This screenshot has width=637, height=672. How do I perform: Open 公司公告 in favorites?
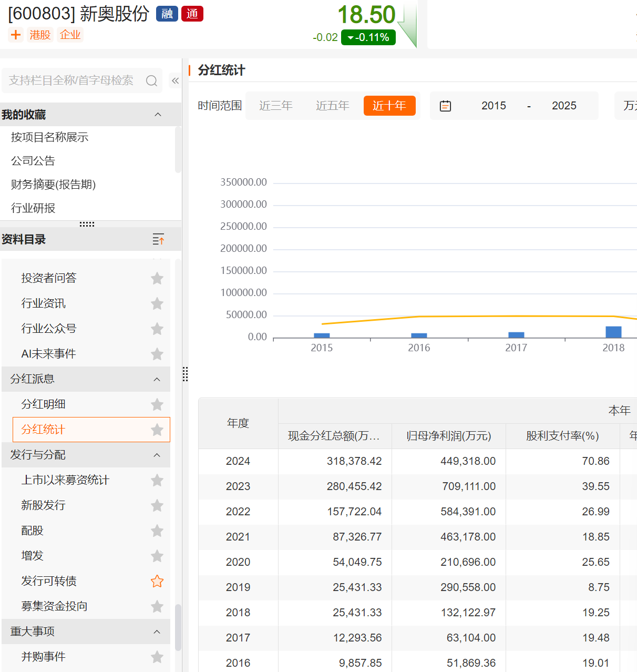coord(33,161)
